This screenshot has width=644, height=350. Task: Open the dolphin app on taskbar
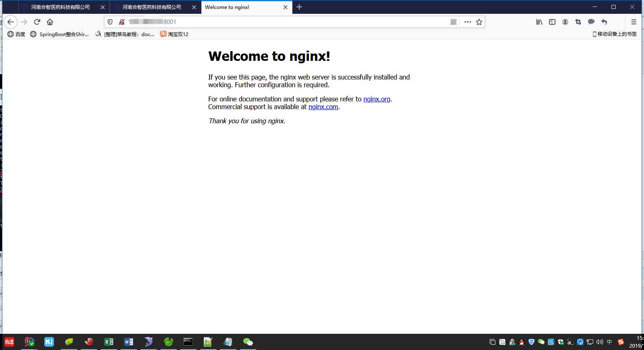149,342
